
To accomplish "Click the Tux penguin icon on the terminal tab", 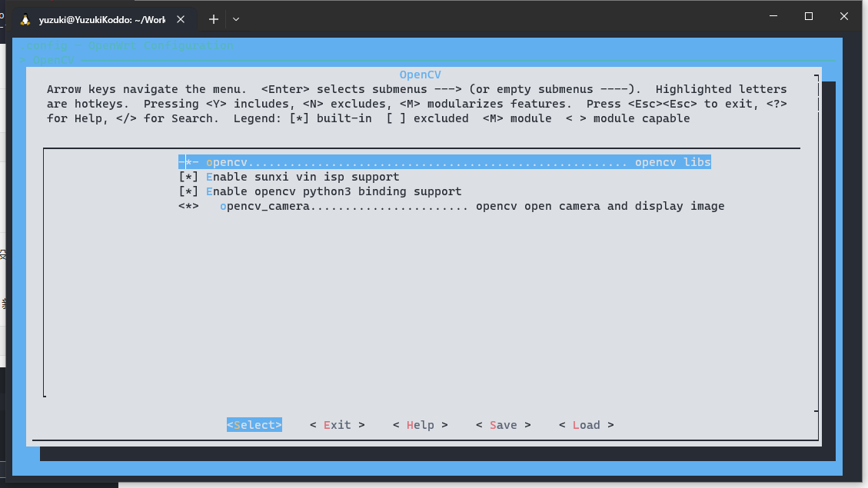I will [27, 19].
